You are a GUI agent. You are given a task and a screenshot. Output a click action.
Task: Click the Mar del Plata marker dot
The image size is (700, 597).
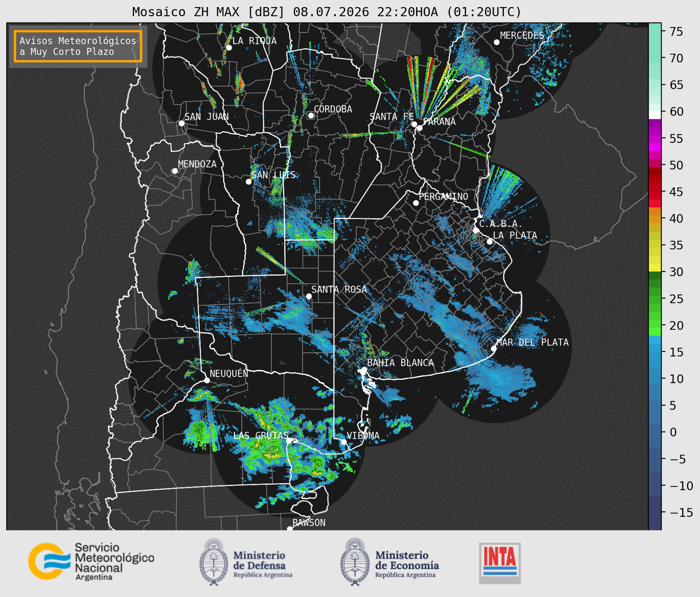click(494, 348)
